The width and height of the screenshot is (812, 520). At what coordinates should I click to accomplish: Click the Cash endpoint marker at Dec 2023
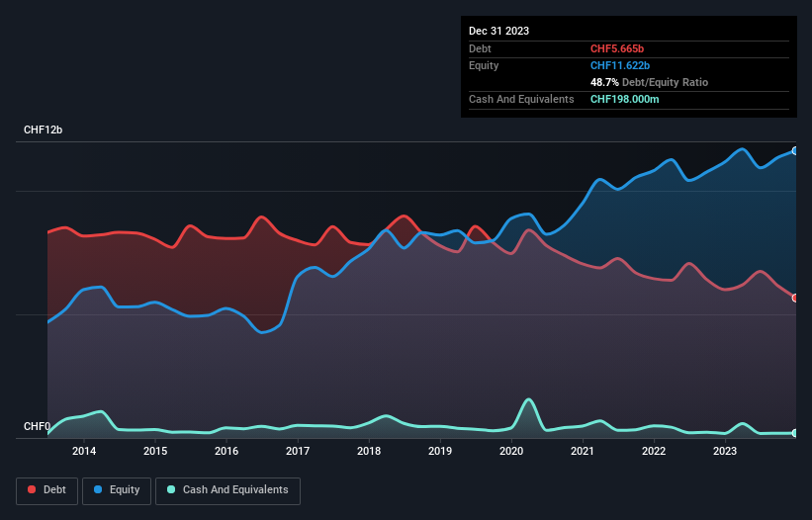(x=795, y=433)
